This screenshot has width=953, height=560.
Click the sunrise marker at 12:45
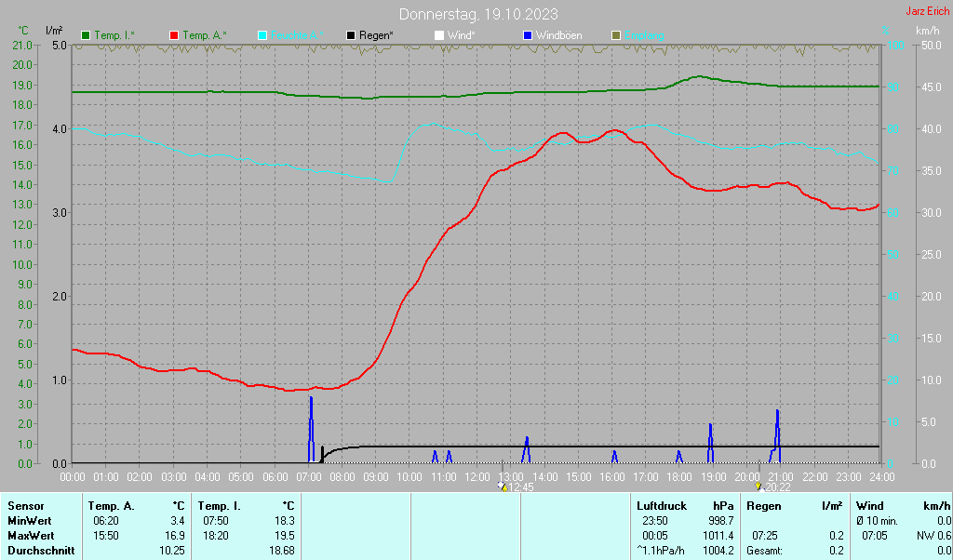[503, 487]
